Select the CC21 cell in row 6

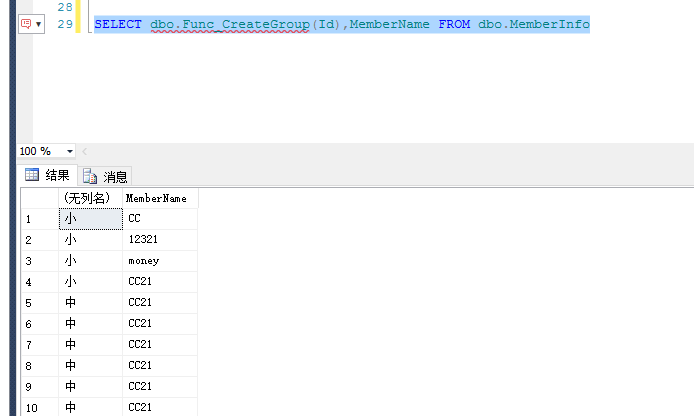[160, 324]
